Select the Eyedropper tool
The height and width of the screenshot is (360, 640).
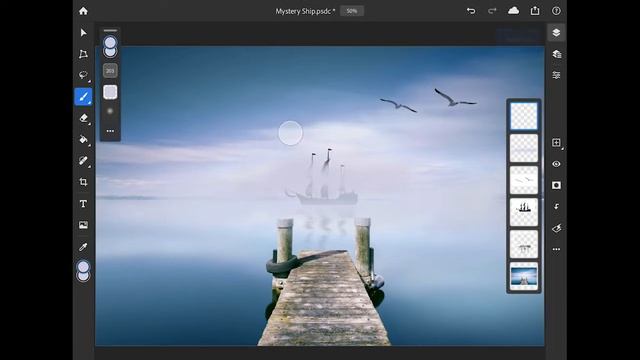(83, 247)
